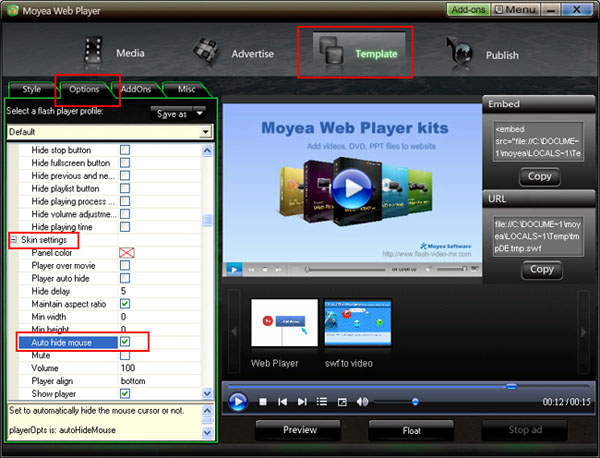The image size is (600, 458).
Task: Show previous thumbnails with left arrow
Action: (234, 331)
